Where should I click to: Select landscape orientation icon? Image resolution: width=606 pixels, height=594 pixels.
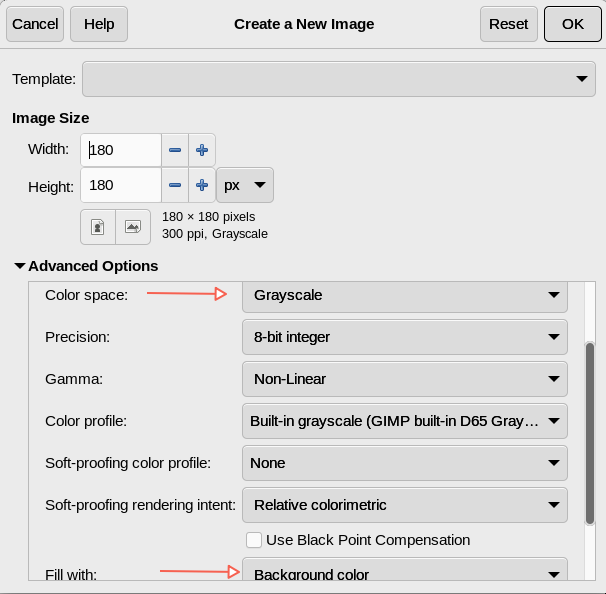click(x=132, y=227)
